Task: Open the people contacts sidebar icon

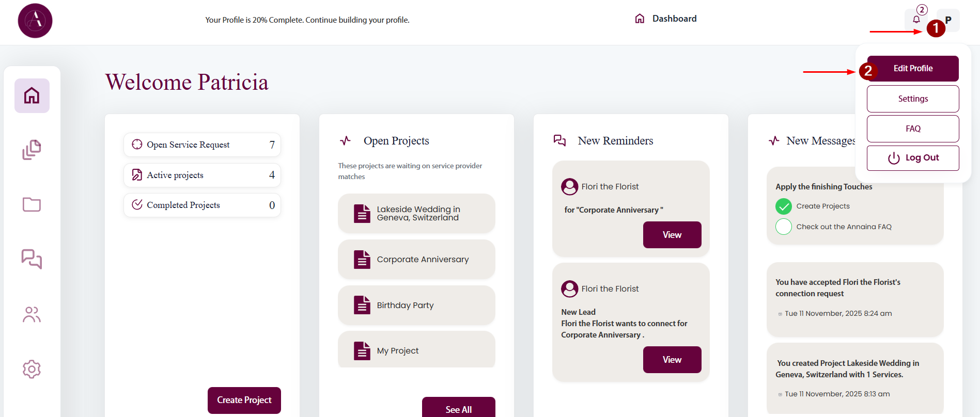Action: pyautogui.click(x=32, y=314)
